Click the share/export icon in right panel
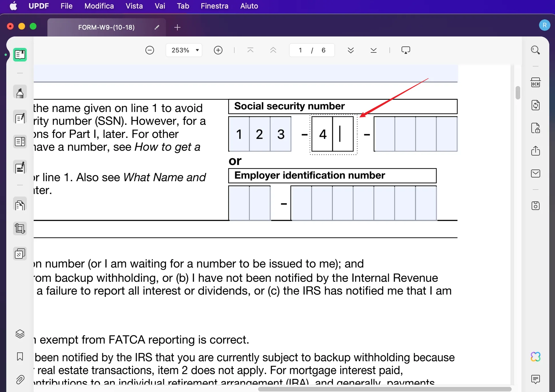 535,151
